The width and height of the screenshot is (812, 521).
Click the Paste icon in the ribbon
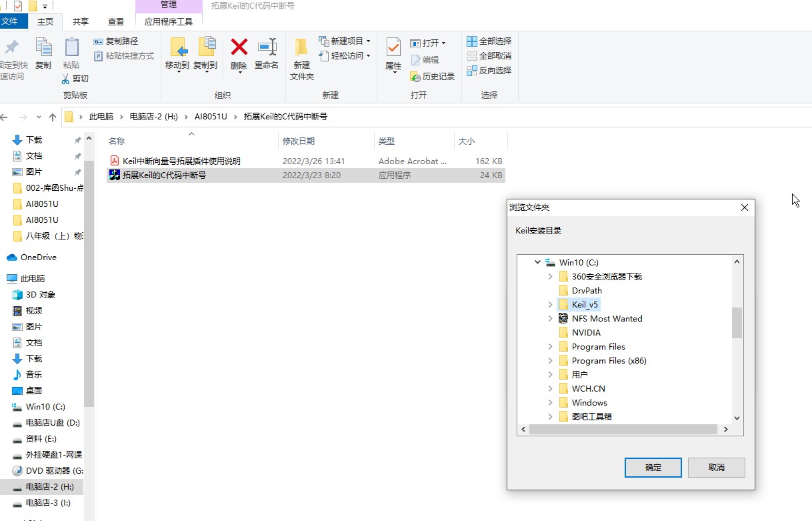(x=71, y=53)
